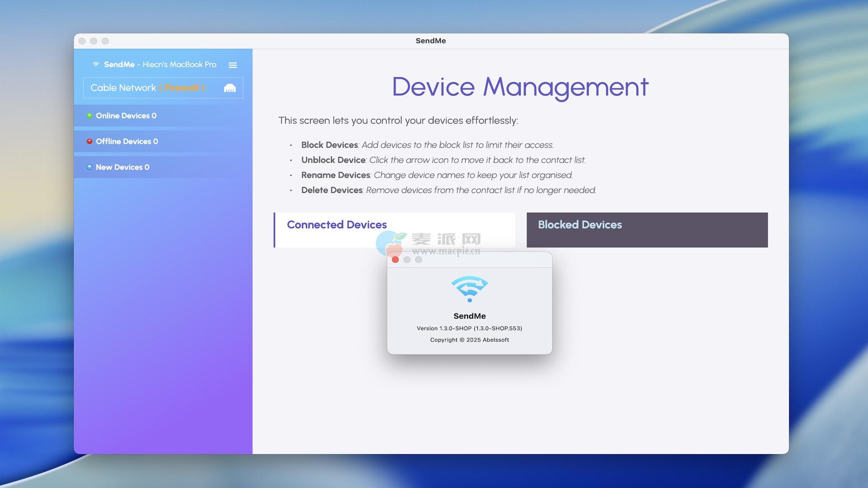Expand the Offline Devices 0 section

pyautogui.click(x=127, y=141)
